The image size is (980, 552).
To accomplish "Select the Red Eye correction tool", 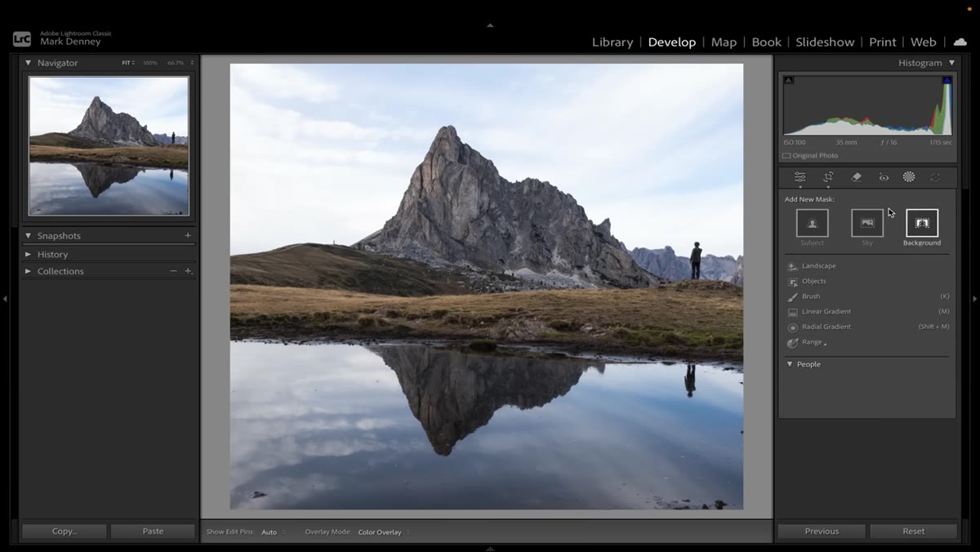I will (x=884, y=177).
